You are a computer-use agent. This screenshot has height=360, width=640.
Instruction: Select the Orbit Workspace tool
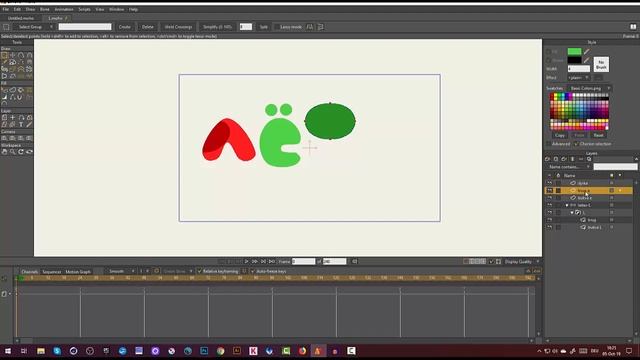[29, 152]
